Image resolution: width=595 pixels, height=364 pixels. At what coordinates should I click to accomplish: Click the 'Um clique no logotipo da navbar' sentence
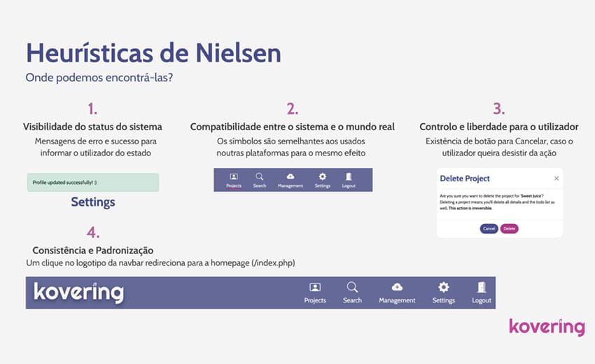click(x=160, y=262)
